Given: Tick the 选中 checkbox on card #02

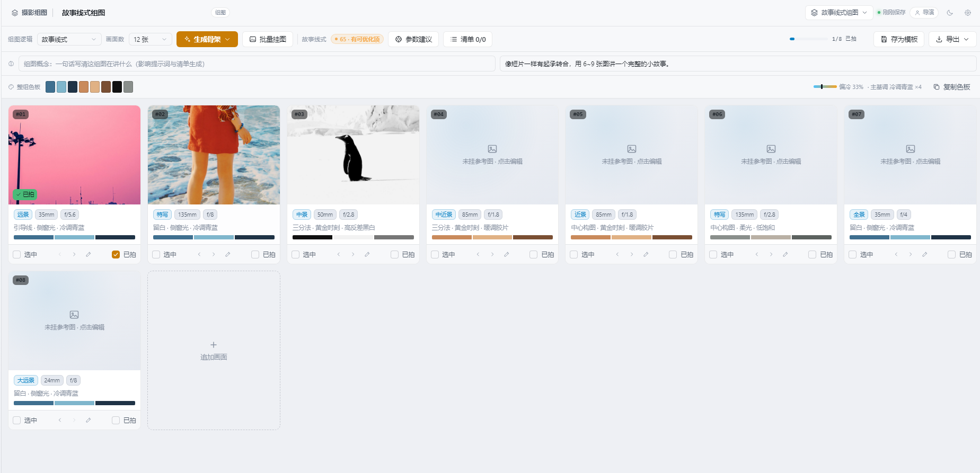Looking at the screenshot, I should tap(156, 254).
